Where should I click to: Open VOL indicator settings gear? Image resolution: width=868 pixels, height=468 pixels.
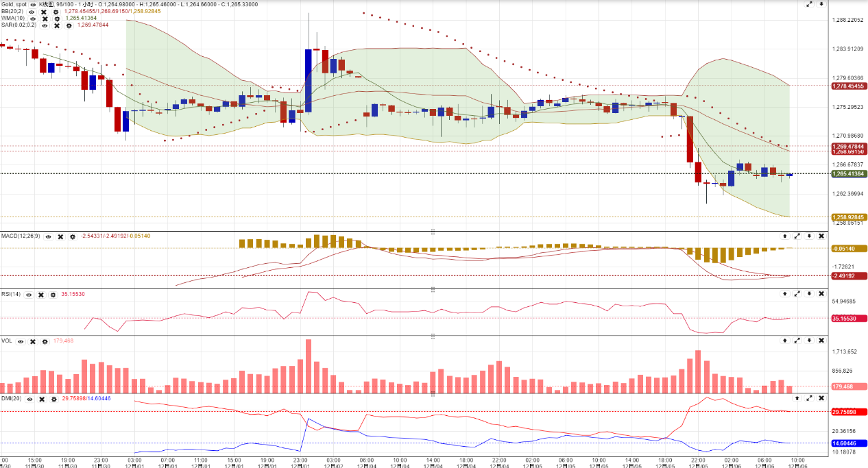(x=45, y=341)
